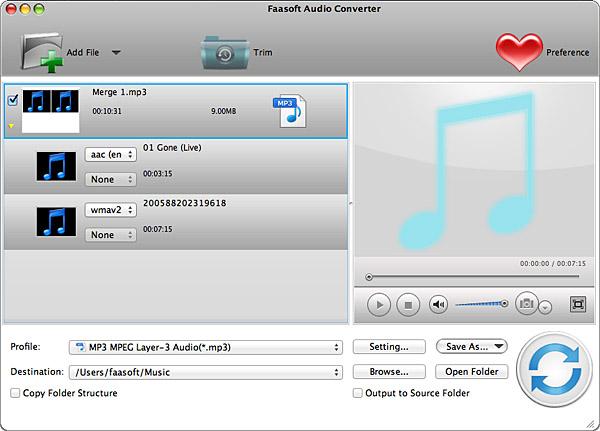Open the aac (en audio track dropdown
This screenshot has height=431, width=600.
tap(111, 155)
